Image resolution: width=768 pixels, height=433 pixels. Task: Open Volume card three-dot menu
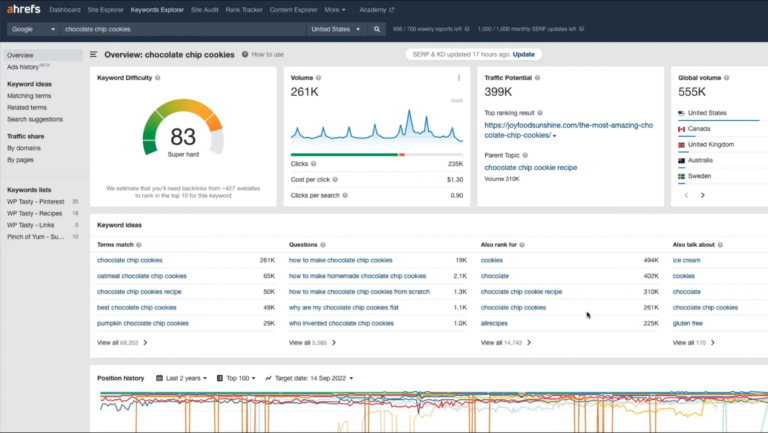click(459, 78)
